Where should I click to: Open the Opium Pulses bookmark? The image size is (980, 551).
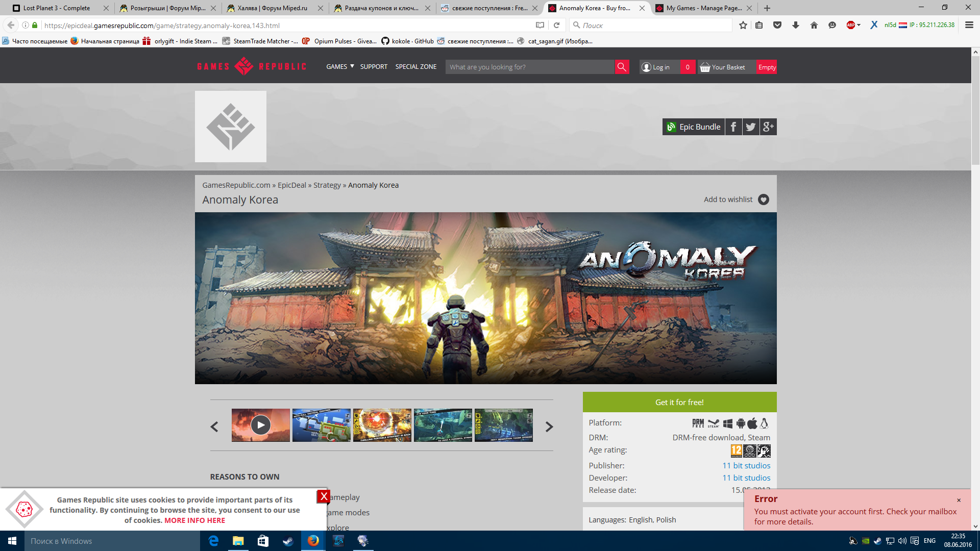pyautogui.click(x=339, y=41)
